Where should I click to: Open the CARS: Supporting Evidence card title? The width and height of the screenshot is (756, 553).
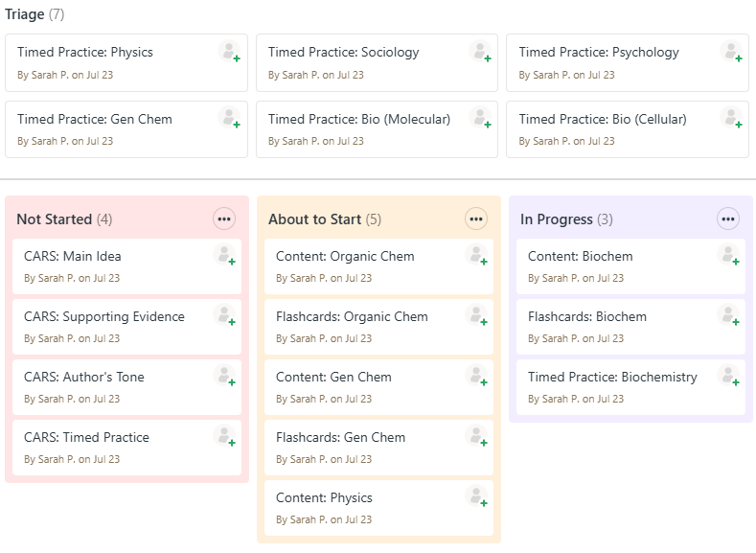pos(104,317)
